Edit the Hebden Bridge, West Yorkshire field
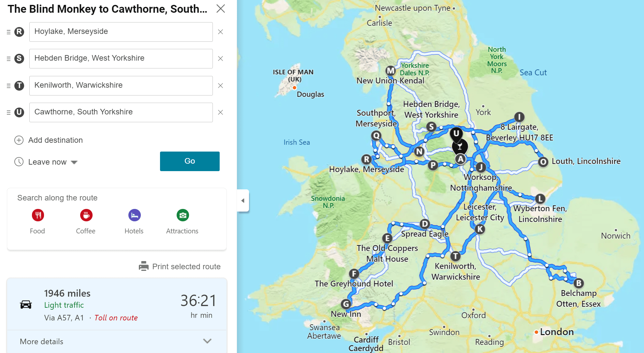This screenshot has width=644, height=353. (x=121, y=59)
